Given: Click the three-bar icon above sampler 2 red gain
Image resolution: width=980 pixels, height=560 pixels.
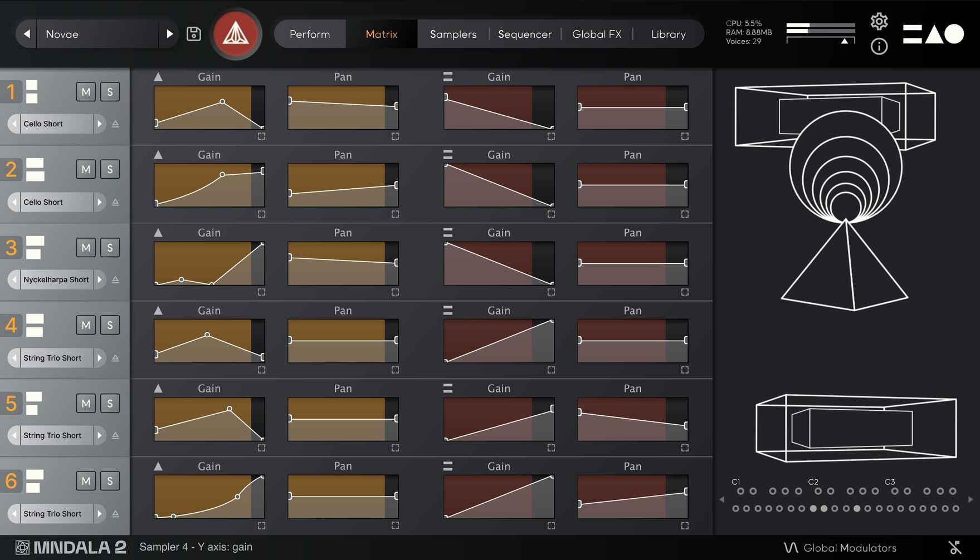Looking at the screenshot, I should pos(447,155).
